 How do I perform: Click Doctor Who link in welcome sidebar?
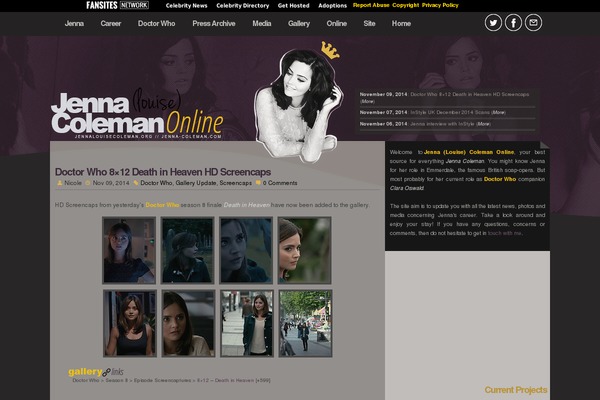pyautogui.click(x=500, y=179)
